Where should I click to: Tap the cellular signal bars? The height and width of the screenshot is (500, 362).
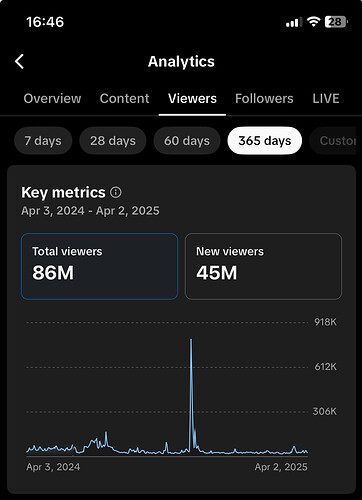294,22
